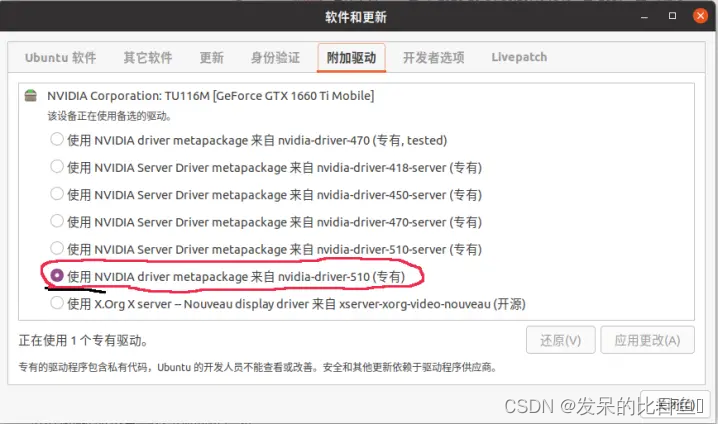The width and height of the screenshot is (718, 425).
Task: Click the NVIDIA graphics card device icon
Action: click(31, 96)
